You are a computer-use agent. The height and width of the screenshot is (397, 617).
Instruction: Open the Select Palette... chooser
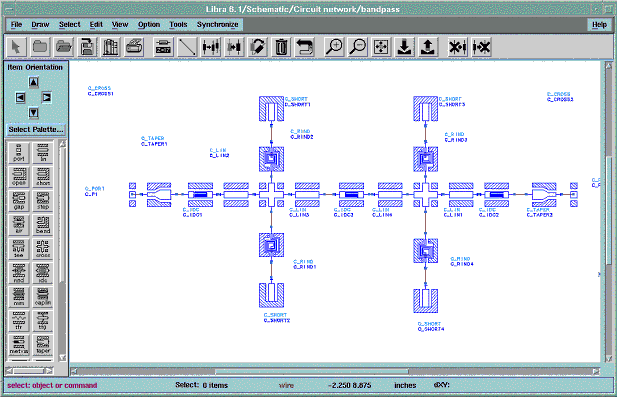pos(36,129)
